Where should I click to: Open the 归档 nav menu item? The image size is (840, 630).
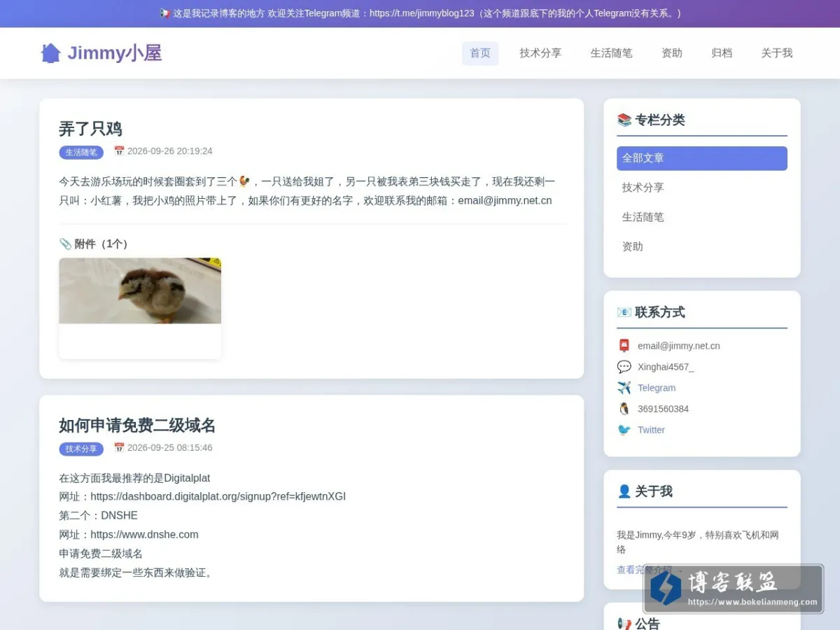click(722, 53)
